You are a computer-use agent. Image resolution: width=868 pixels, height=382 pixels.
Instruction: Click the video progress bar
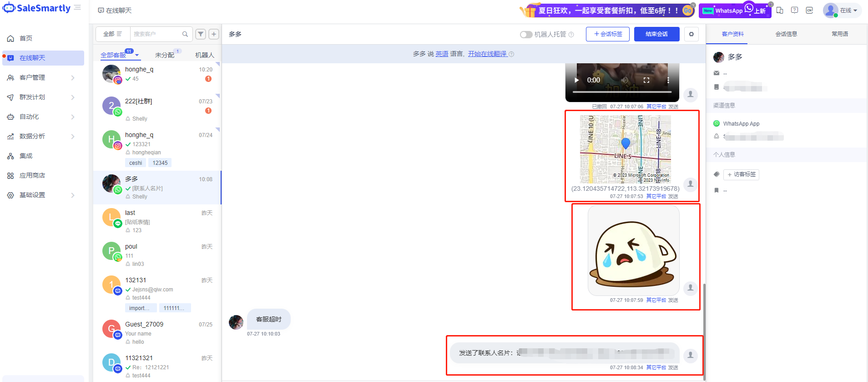tap(622, 92)
